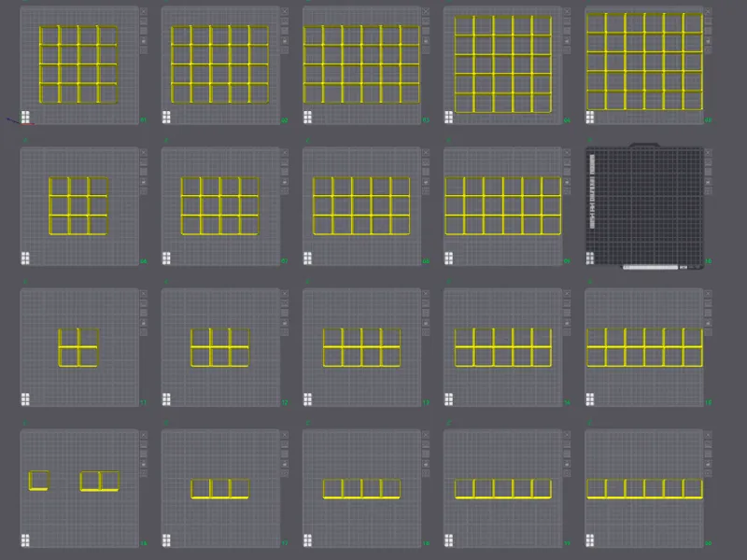This screenshot has height=560, width=747.
Task: Arrange objects on plate 11
Action: point(144,313)
